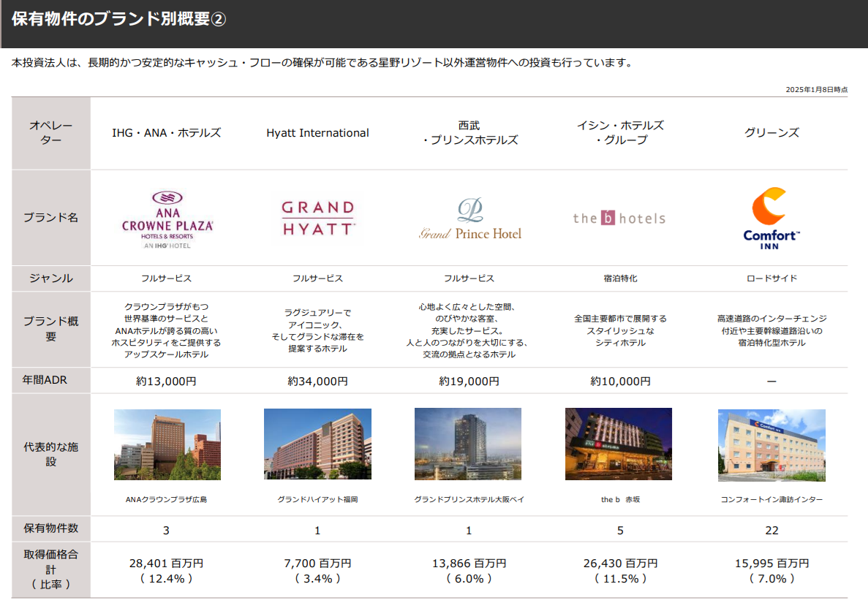Viewport: 868px width, 603px height.
Task: Click the dash ADR cell for グリーンズ
Action: pos(771,381)
